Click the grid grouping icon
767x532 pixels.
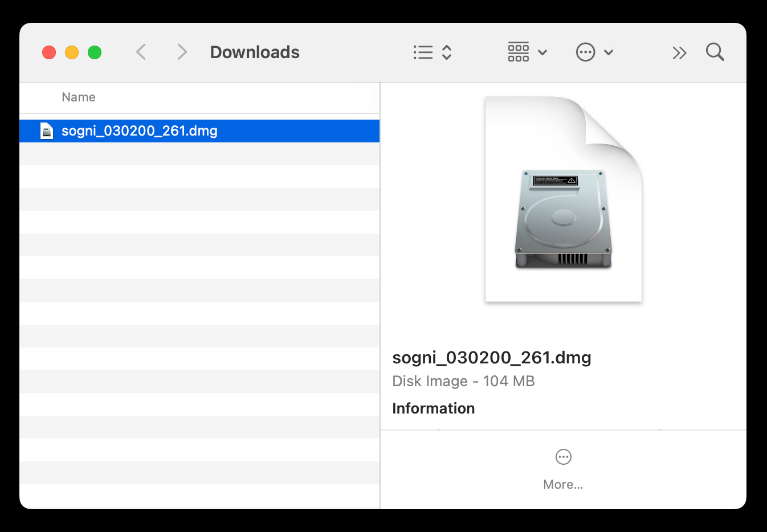point(518,52)
